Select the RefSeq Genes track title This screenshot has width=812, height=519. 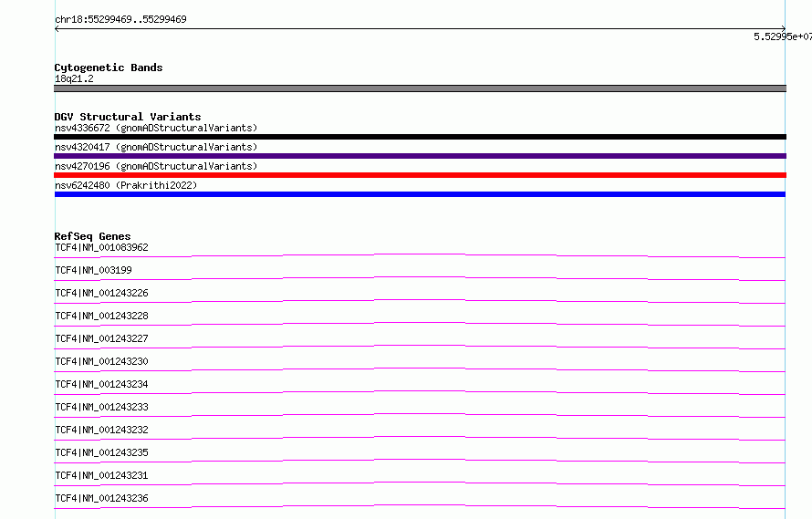pyautogui.click(x=92, y=236)
